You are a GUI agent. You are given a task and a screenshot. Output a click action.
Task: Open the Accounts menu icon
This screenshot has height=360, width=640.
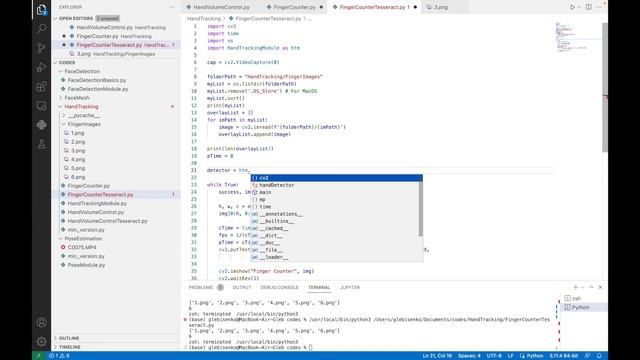(x=41, y=322)
